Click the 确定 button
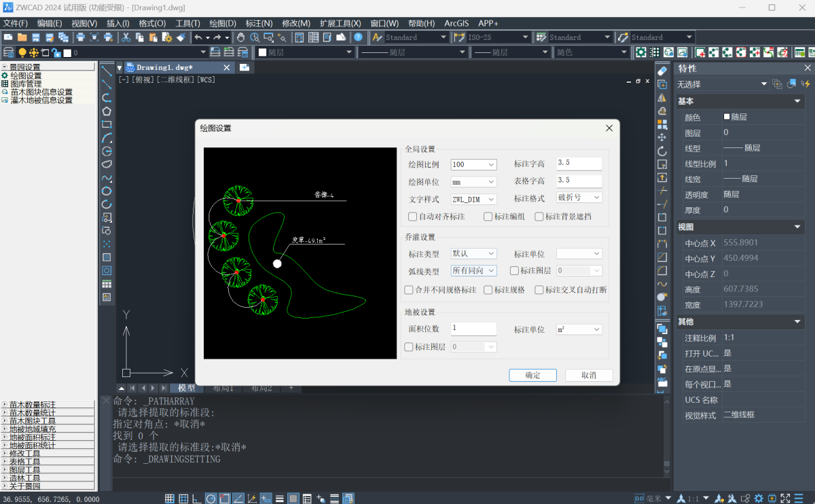 coord(532,375)
